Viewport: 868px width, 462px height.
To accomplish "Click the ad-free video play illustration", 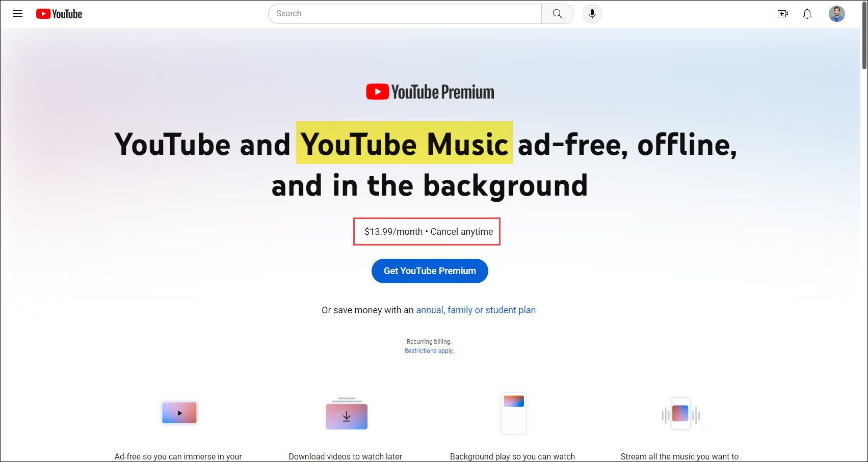I will [x=179, y=413].
